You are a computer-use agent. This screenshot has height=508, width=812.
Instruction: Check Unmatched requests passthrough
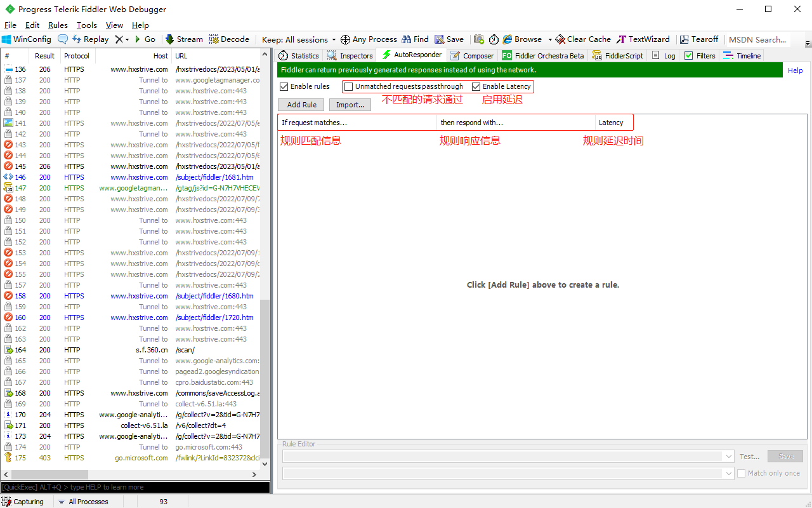tap(348, 86)
